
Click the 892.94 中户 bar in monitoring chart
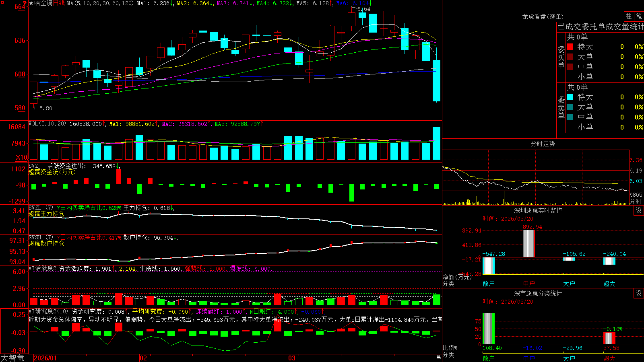pyautogui.click(x=529, y=243)
